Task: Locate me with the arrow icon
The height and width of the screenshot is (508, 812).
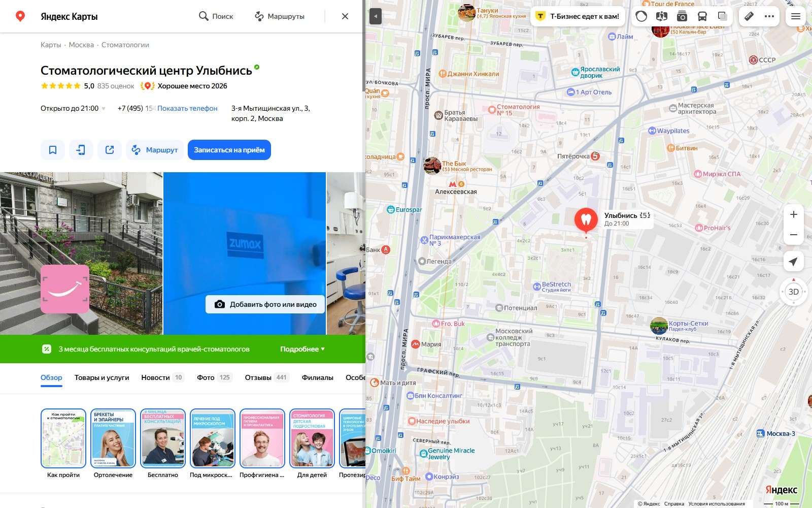Action: pos(794,262)
